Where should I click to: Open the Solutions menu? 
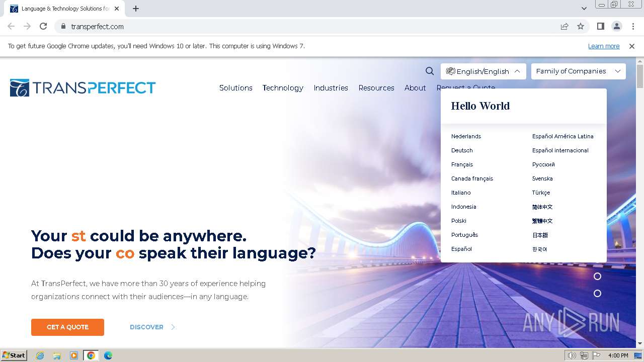pyautogui.click(x=236, y=88)
